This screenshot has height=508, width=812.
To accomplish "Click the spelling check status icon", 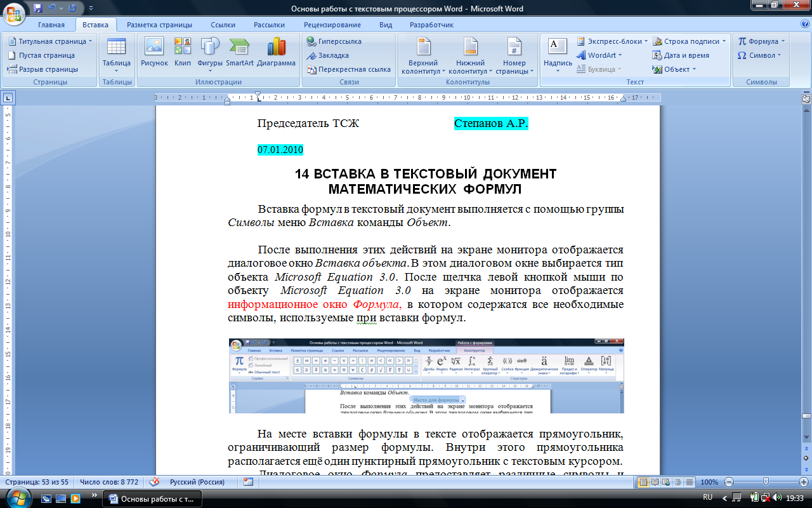I will [155, 482].
